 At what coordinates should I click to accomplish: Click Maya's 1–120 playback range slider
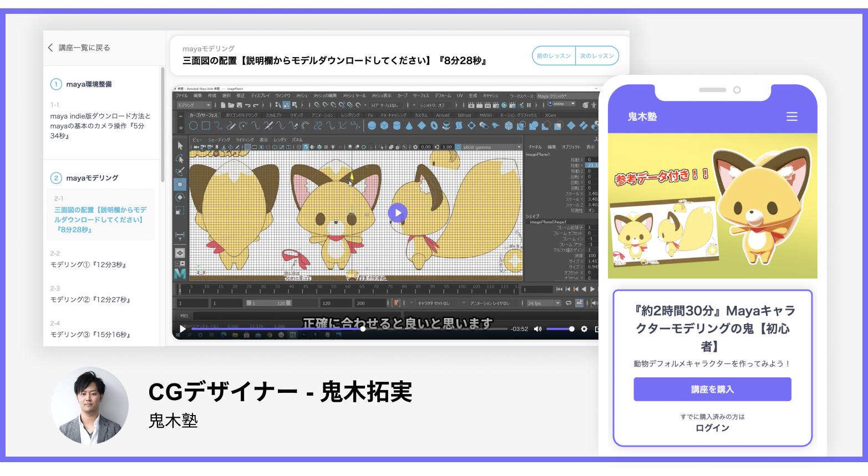tap(268, 303)
